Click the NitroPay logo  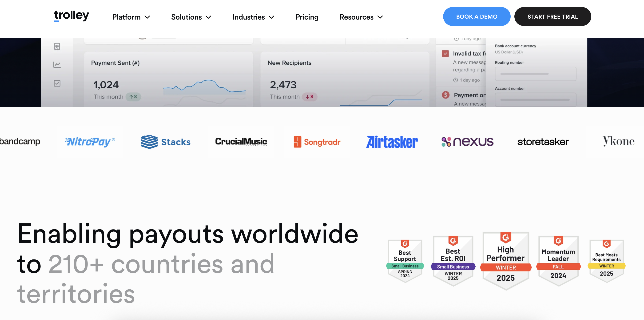[x=90, y=142]
